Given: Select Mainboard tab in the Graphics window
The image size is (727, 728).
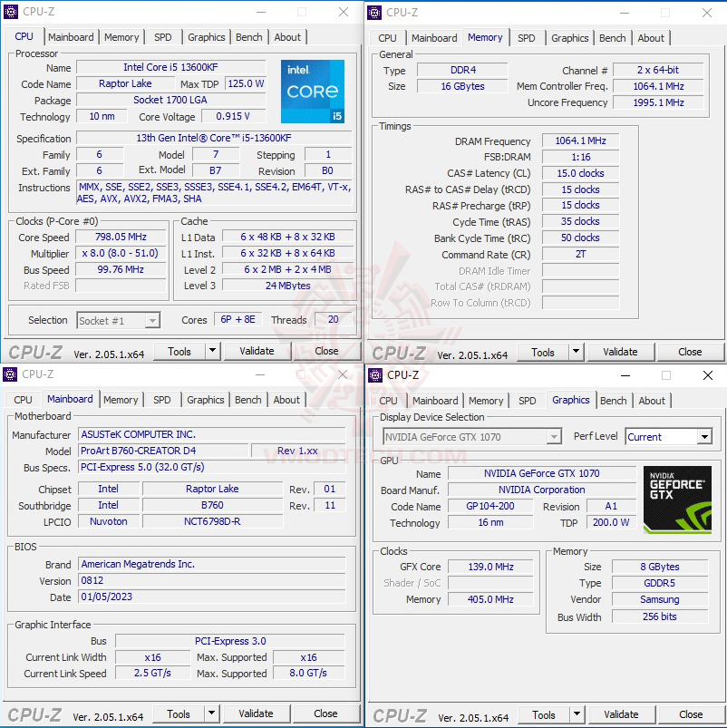Looking at the screenshot, I should tap(435, 401).
